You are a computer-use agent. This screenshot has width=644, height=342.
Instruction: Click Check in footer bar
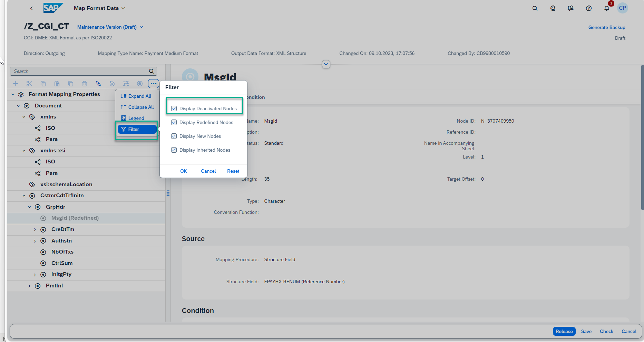click(606, 331)
